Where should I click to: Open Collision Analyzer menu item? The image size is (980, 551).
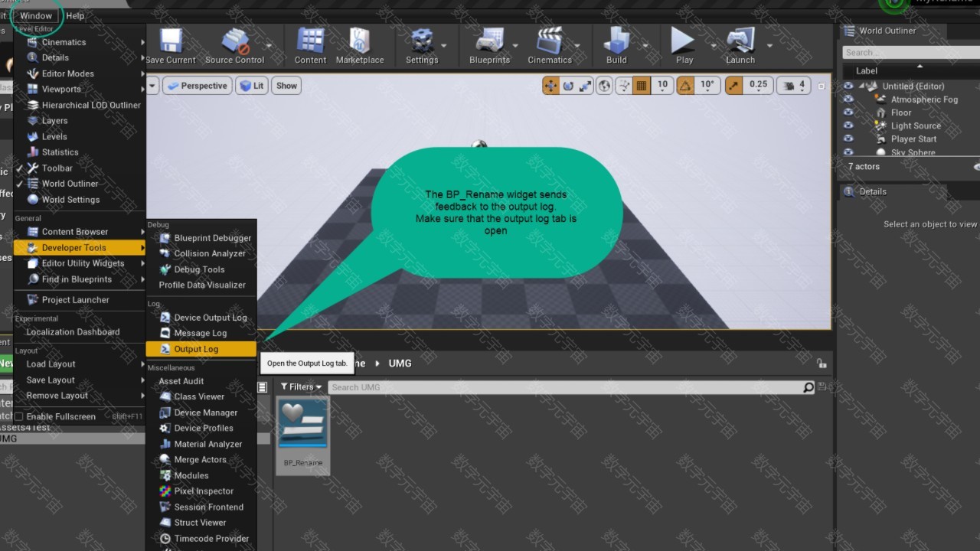coord(201,253)
